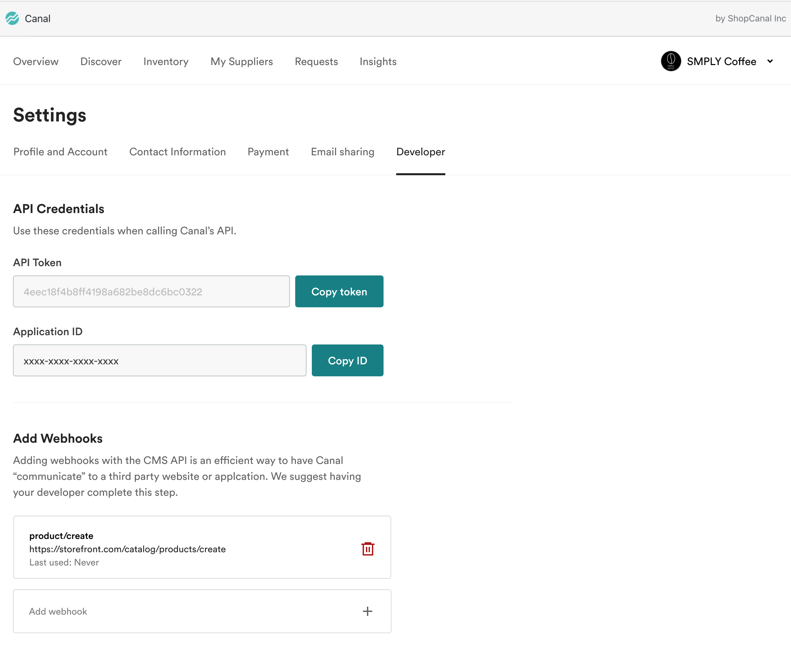Switch to Contact Information tab
Viewport: 791px width, 672px height.
pos(177,152)
